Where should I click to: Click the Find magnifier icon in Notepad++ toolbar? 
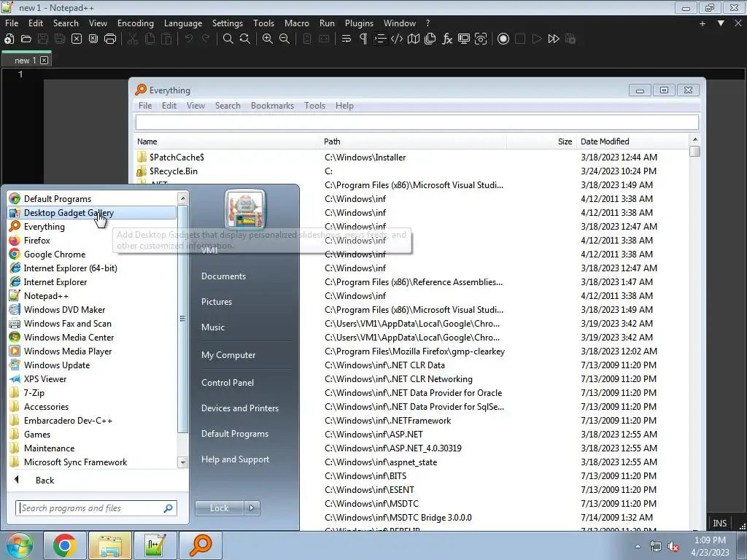[228, 39]
